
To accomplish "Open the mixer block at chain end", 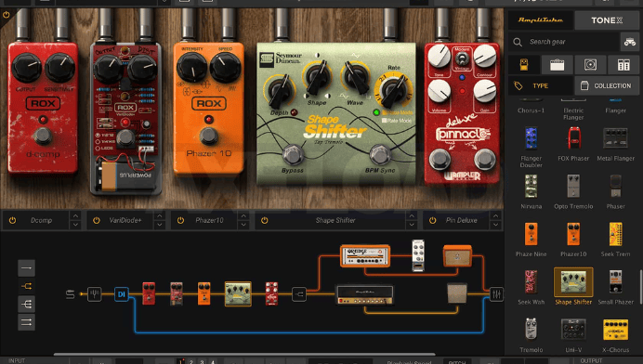I will click(496, 294).
